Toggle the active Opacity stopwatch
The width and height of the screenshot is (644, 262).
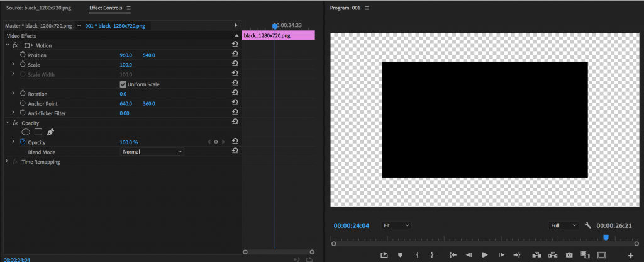coord(23,142)
